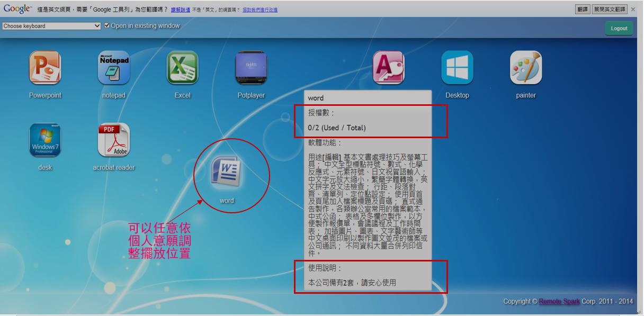Click the acrobat reader label text
Screen dimensions: 644x316
(x=114, y=168)
